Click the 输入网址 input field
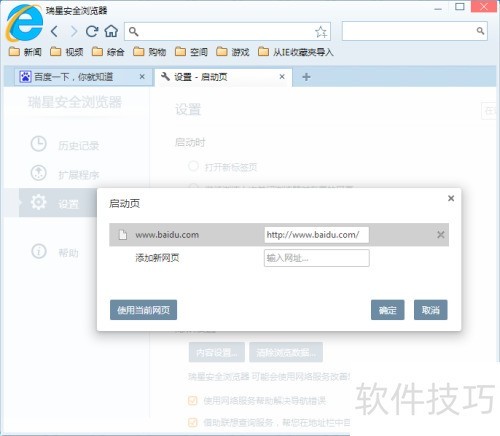Image resolution: width=500 pixels, height=436 pixels. tap(317, 258)
